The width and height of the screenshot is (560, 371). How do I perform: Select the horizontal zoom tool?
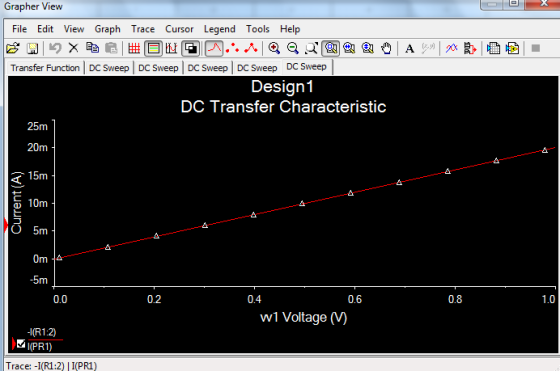349,48
